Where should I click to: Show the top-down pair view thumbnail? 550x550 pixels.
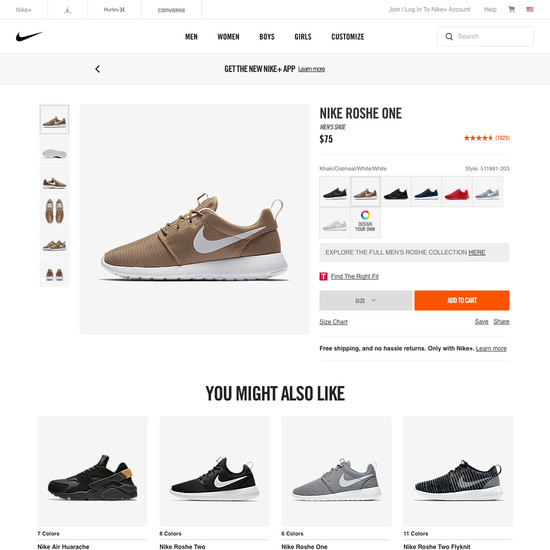pyautogui.click(x=54, y=211)
